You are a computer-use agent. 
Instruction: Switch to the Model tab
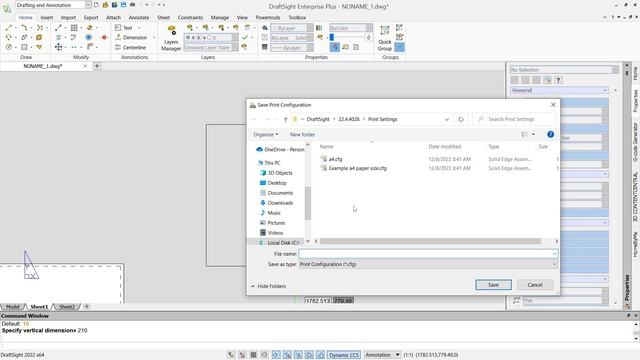[13, 307]
